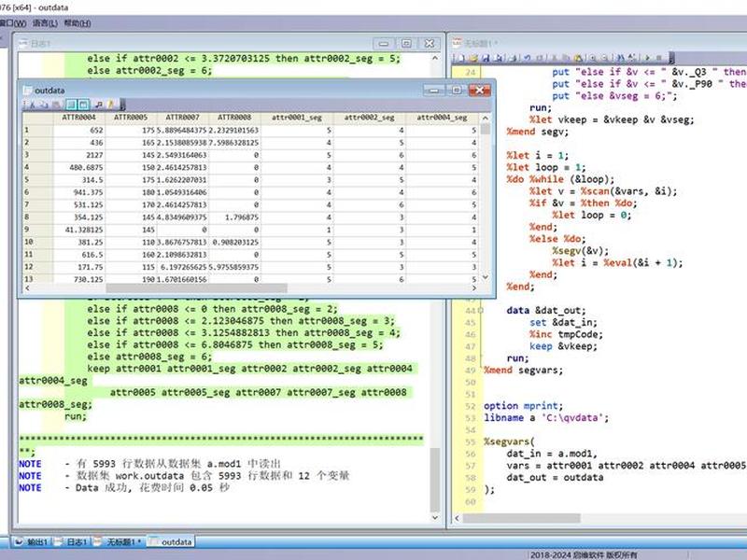Click the attr0001_seg column header
Screen dimensions: 747x560
pyautogui.click(x=297, y=118)
